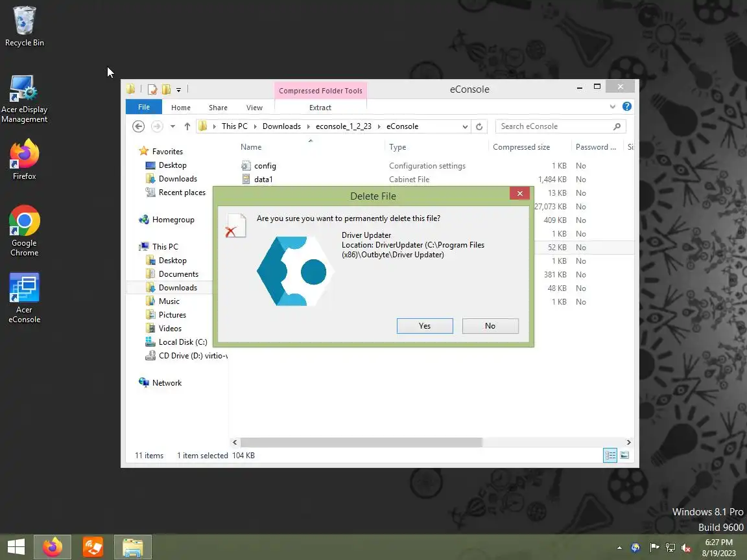The height and width of the screenshot is (560, 747).
Task: Click the Properties quick access toolbar icon
Action: tap(152, 89)
